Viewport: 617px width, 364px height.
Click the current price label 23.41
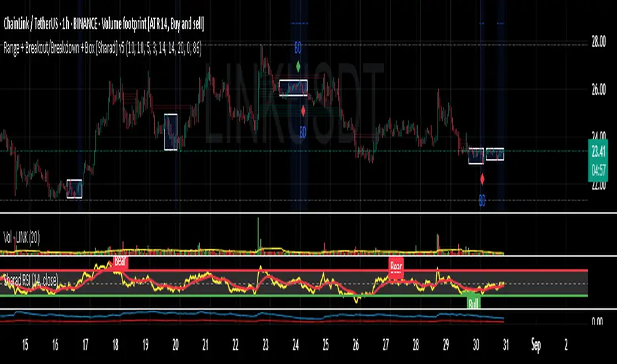[x=598, y=152]
